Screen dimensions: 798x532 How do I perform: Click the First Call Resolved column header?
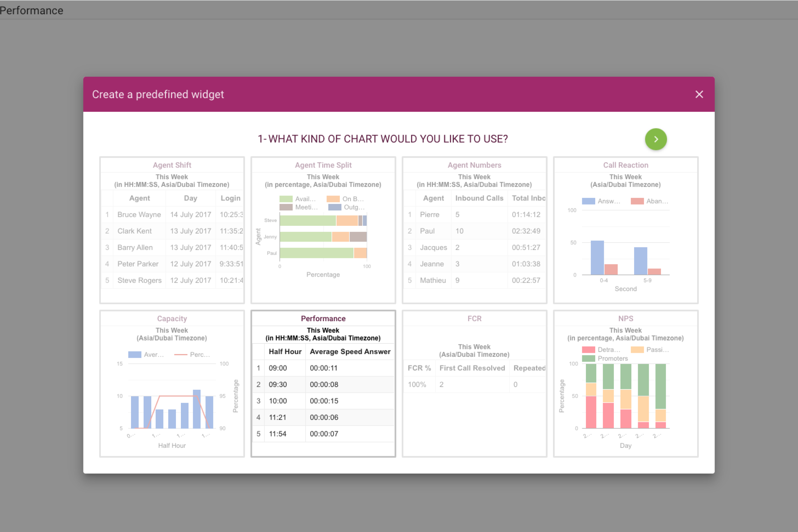pyautogui.click(x=472, y=368)
